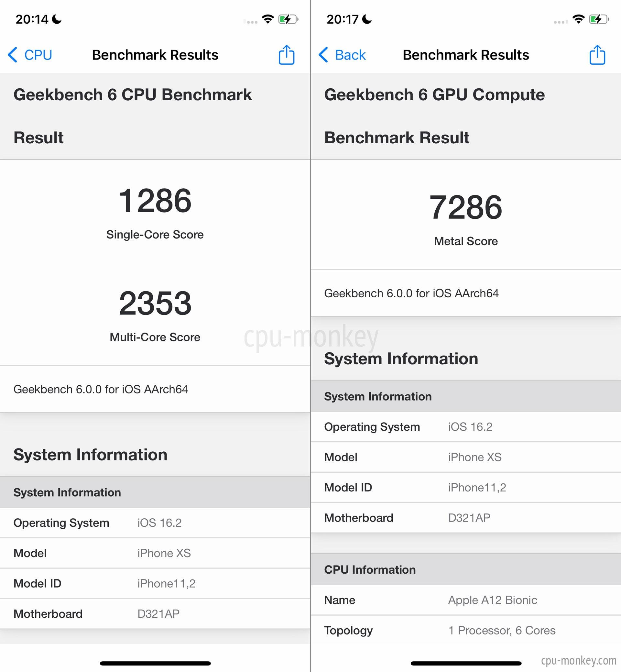Tap the Topology label row
The width and height of the screenshot is (621, 672).
pos(466,630)
